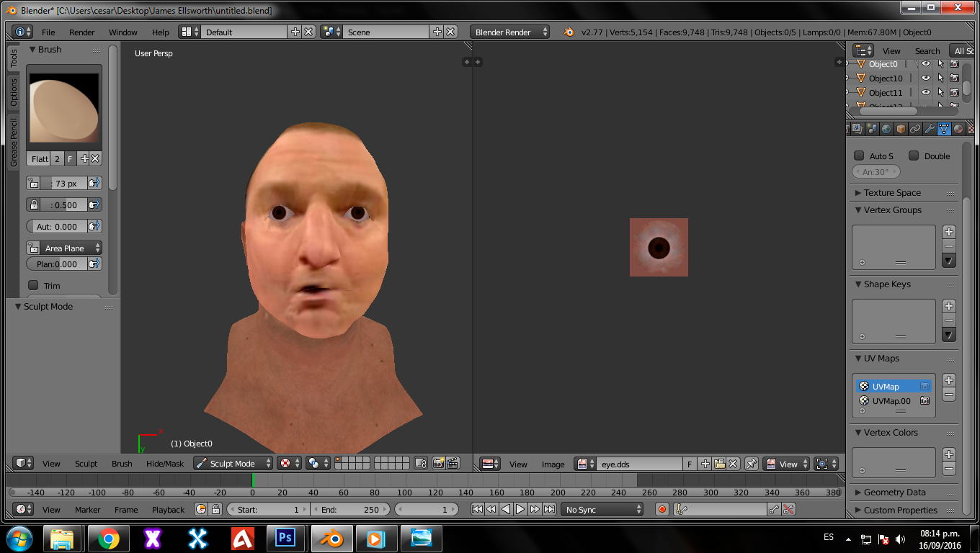Toggle the timeline use preview range clock icon
This screenshot has width=980, height=553.
coord(201,509)
